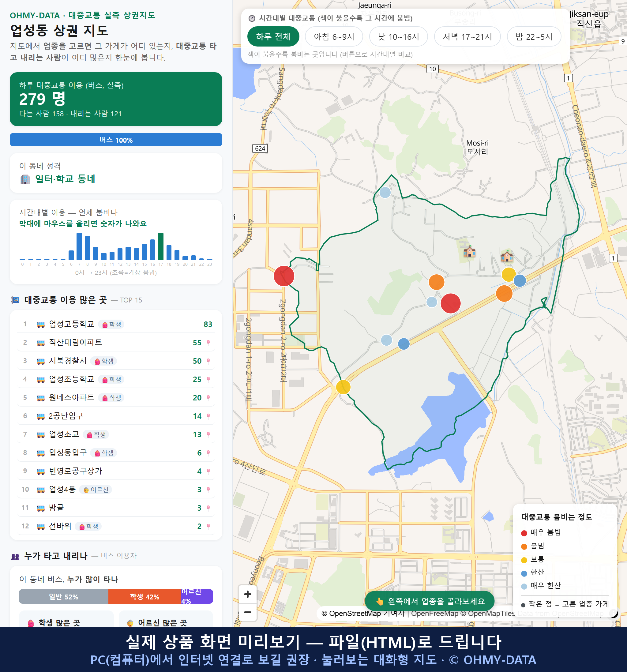
Task: Select the 원네스아파트 stop row
Action: (x=116, y=397)
